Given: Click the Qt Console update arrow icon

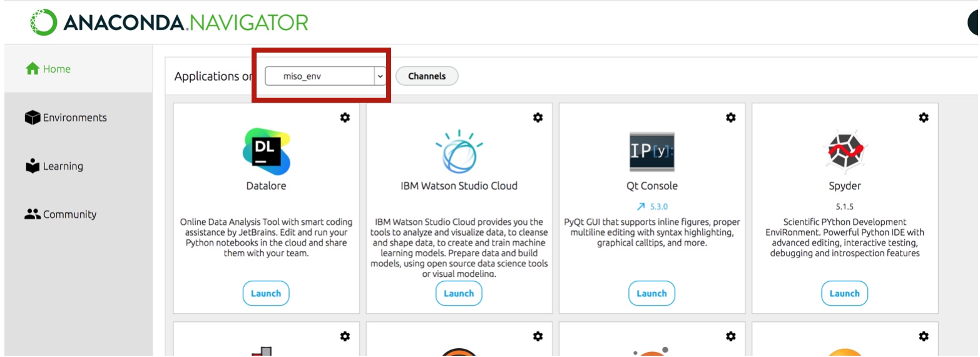Looking at the screenshot, I should coord(641,206).
